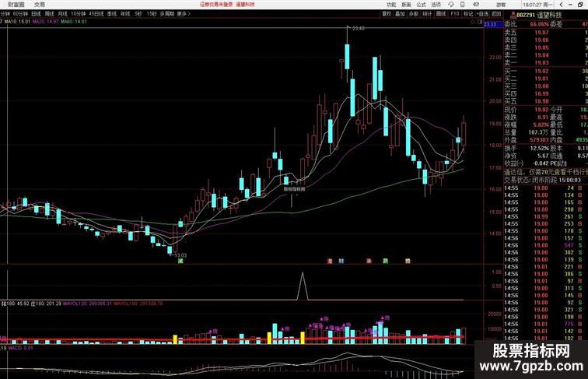This screenshot has height=379, width=588.
Task: Click the 证券交易未登录 login link
Action: 216,5
